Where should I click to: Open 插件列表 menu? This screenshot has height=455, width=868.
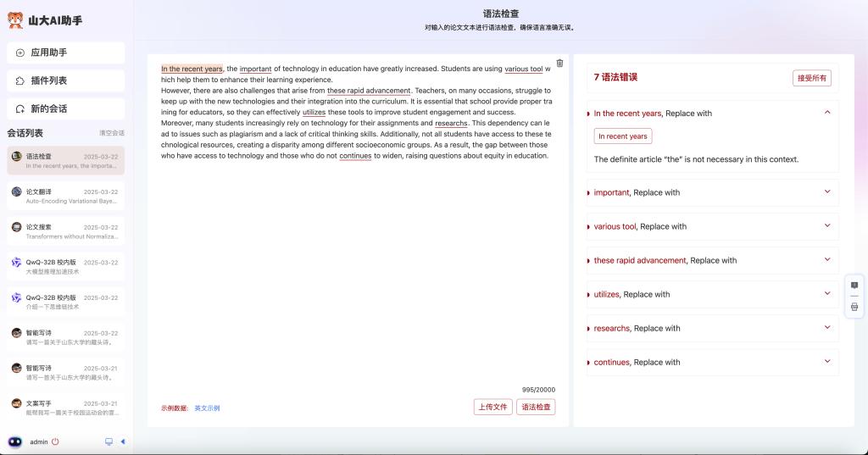click(x=66, y=80)
